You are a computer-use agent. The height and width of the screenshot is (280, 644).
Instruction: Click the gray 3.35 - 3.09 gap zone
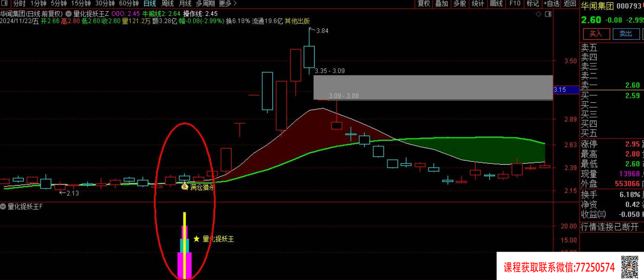click(x=433, y=87)
